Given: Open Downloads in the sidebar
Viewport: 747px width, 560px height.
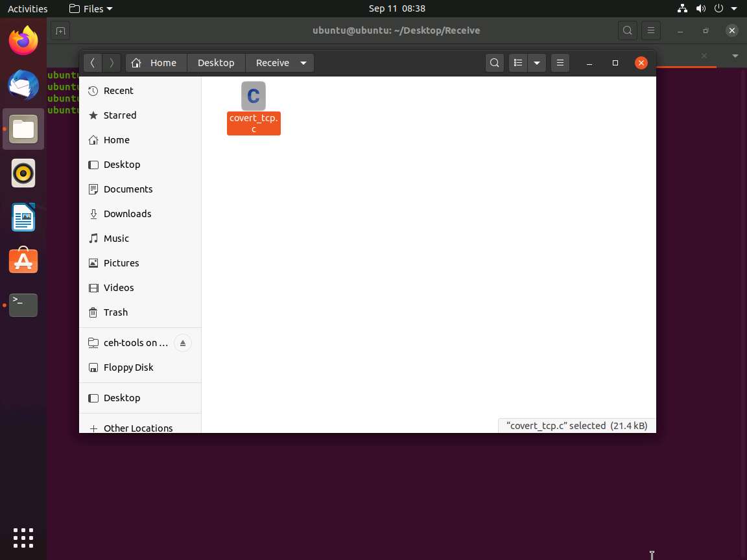Looking at the screenshot, I should point(140,214).
